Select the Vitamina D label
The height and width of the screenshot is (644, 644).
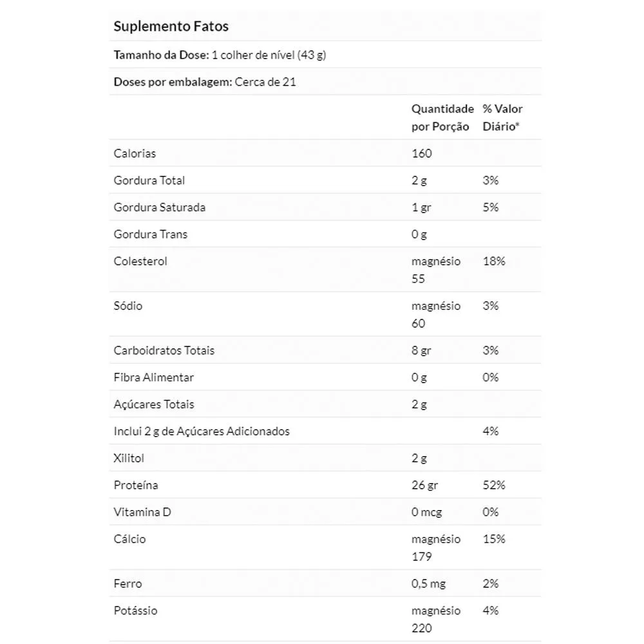pos(142,512)
